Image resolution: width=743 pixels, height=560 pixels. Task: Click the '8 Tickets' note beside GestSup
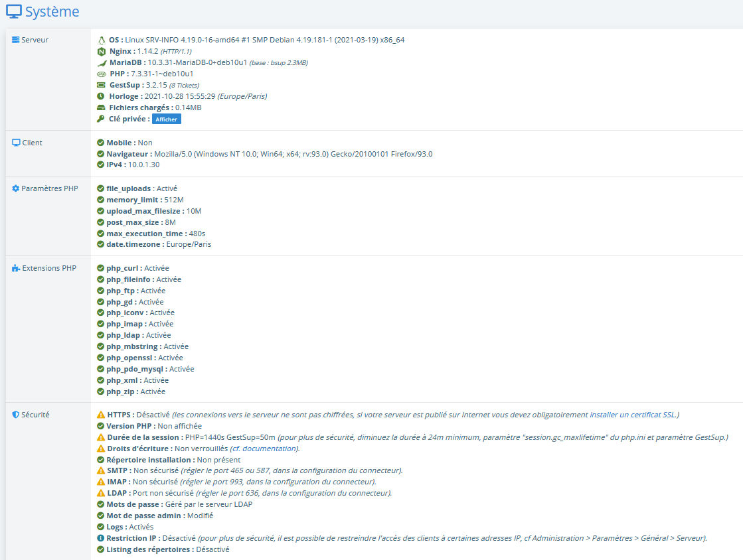(x=185, y=85)
